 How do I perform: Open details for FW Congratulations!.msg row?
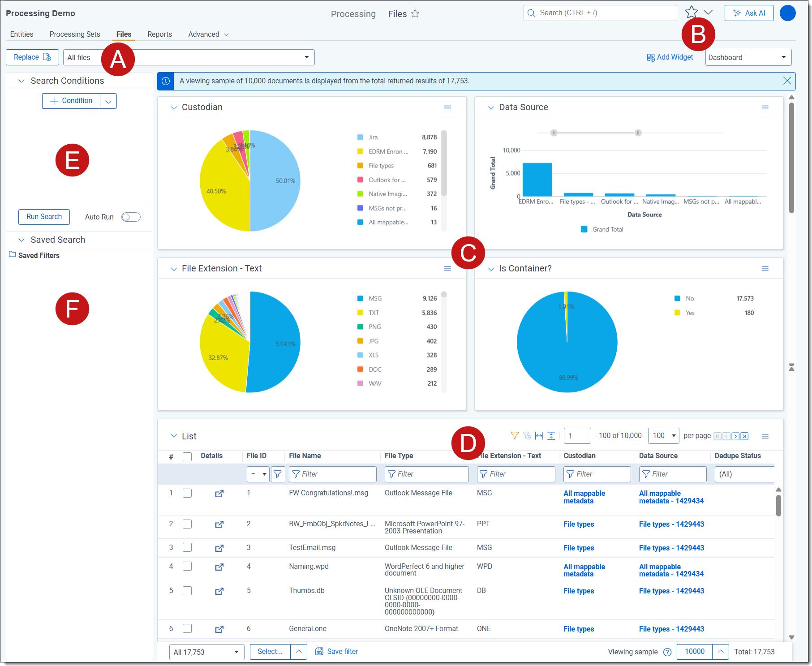coord(219,494)
